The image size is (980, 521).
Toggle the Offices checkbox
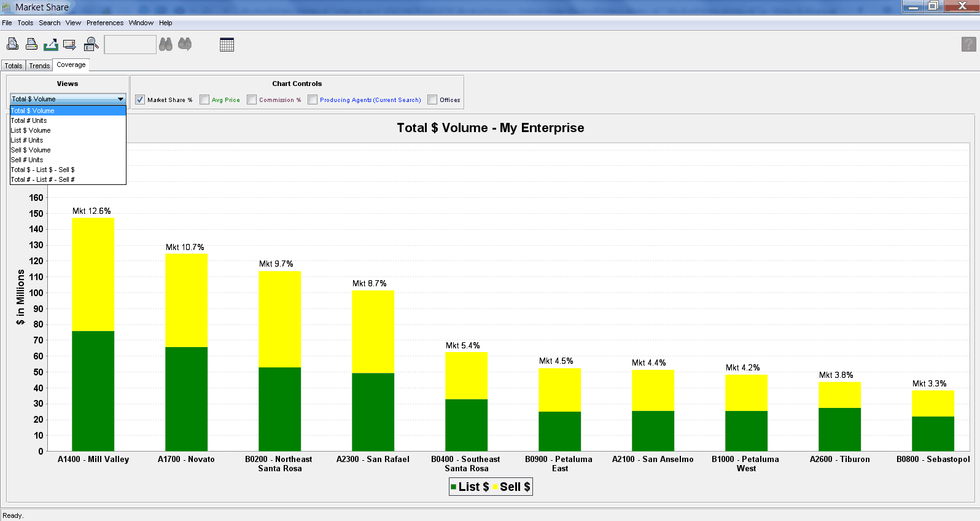click(432, 100)
